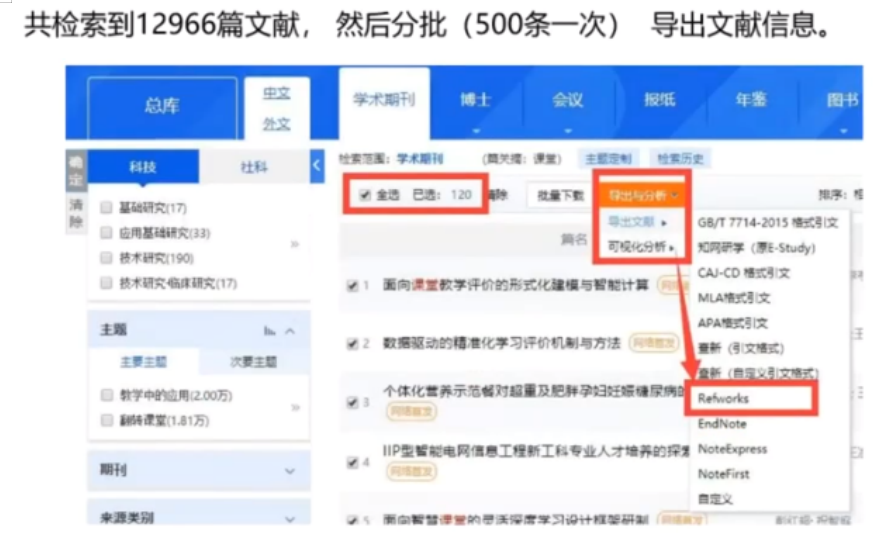This screenshot has width=874, height=546.
Task: Switch to the 年鉴 tab
Action: pos(751,100)
